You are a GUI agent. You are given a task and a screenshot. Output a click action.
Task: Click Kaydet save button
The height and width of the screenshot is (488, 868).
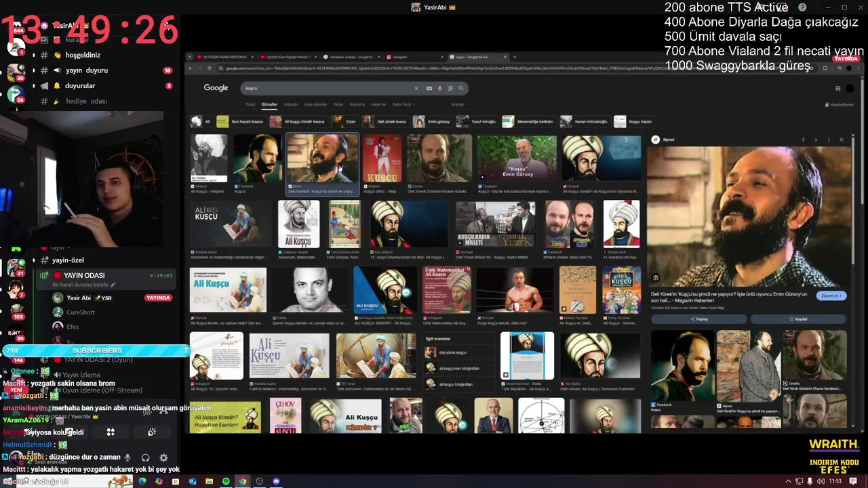[798, 319]
